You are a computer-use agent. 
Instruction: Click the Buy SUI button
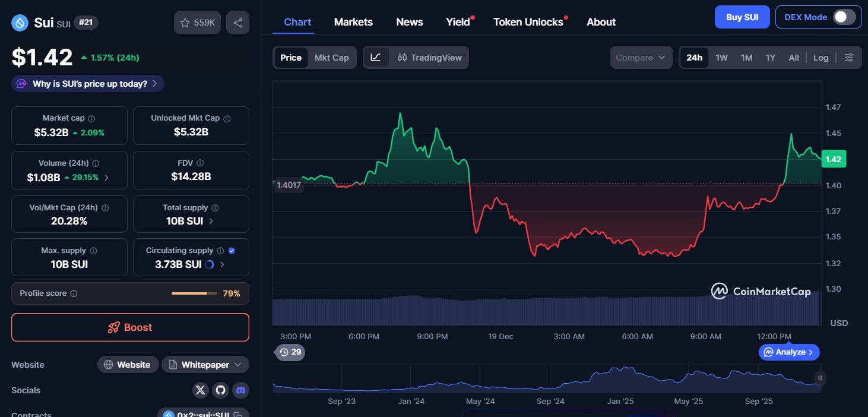(x=742, y=17)
